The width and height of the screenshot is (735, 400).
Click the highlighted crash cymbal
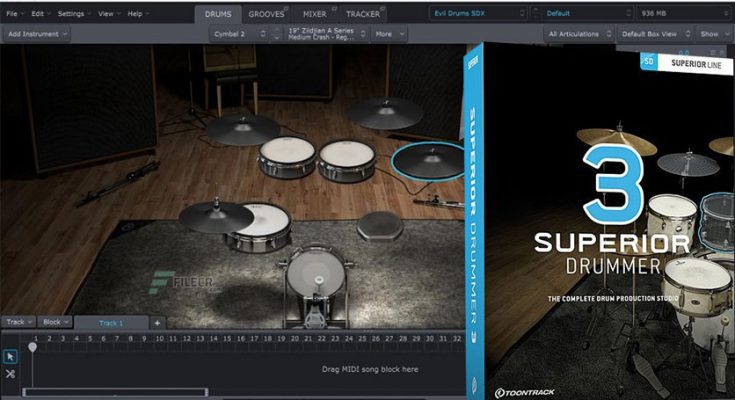(x=427, y=160)
